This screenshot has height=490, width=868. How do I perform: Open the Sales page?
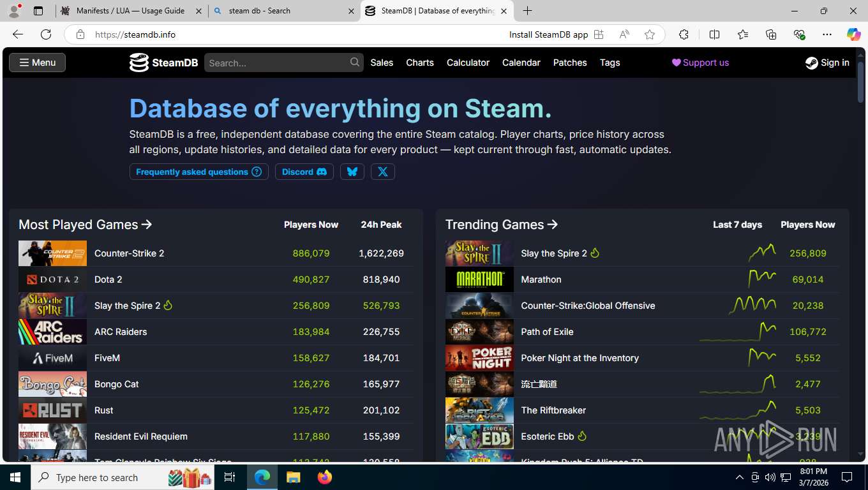click(382, 63)
